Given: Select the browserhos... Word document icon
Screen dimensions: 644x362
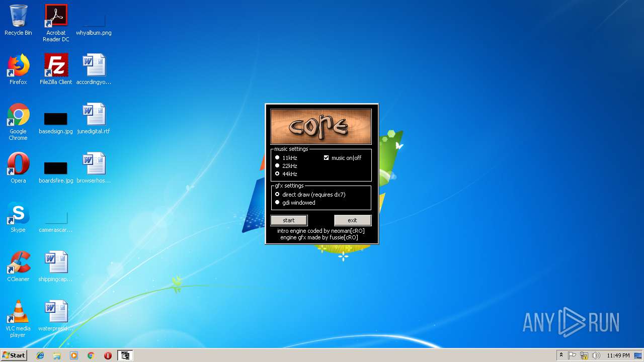Looking at the screenshot, I should coord(94,168).
